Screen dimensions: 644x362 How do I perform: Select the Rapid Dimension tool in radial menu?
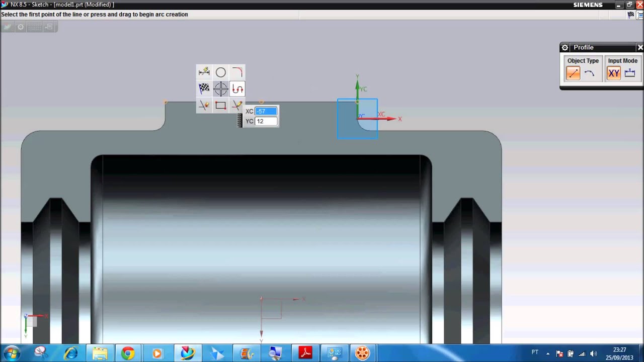pyautogui.click(x=204, y=72)
